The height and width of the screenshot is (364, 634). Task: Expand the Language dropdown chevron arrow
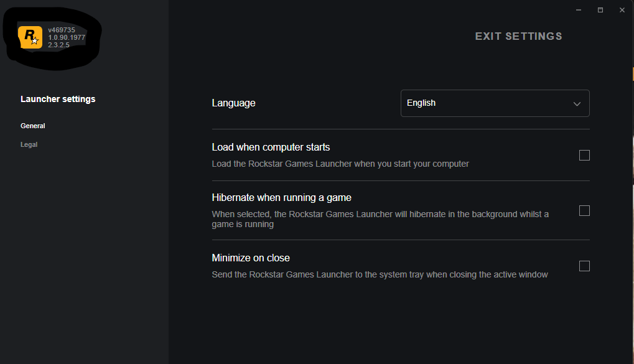tap(577, 104)
